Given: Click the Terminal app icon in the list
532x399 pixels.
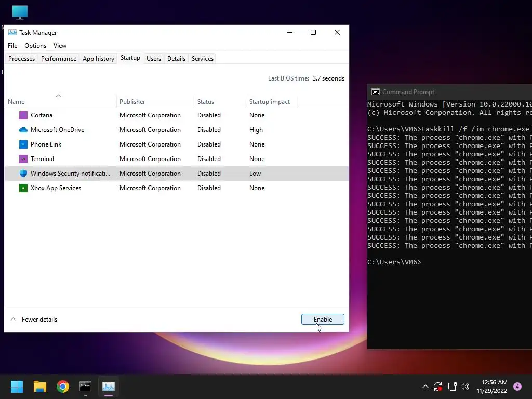Looking at the screenshot, I should click(x=23, y=159).
